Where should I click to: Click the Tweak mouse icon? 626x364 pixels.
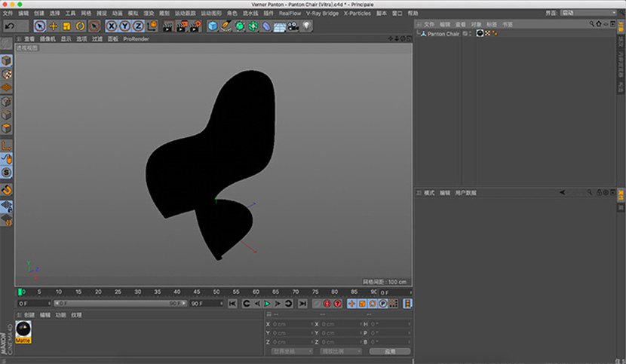tap(6, 159)
